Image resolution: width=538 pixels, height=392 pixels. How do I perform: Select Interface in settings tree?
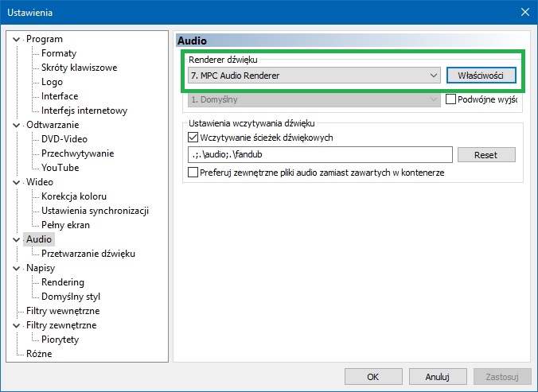point(60,96)
